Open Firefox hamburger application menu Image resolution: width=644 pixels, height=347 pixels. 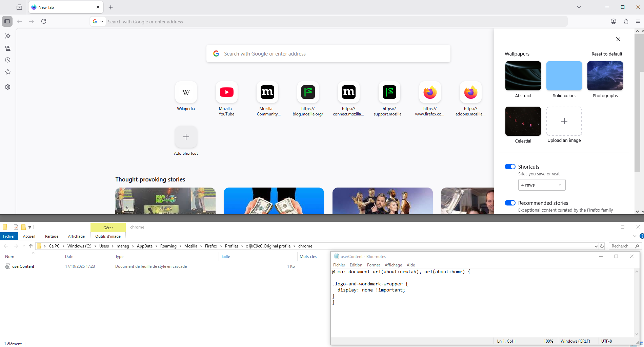coord(638,21)
